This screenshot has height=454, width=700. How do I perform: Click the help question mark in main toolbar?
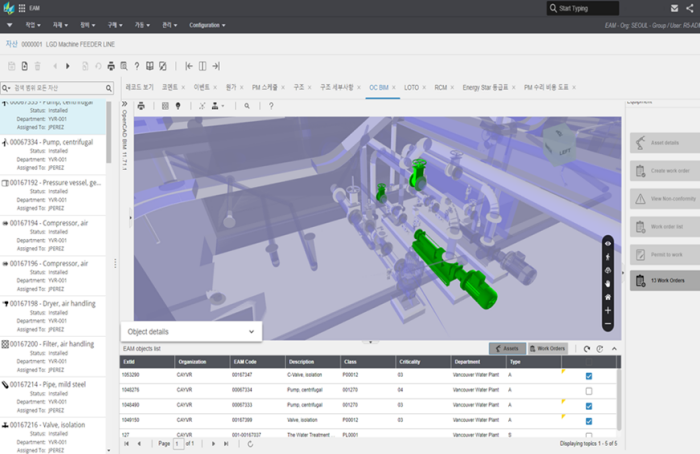137,66
